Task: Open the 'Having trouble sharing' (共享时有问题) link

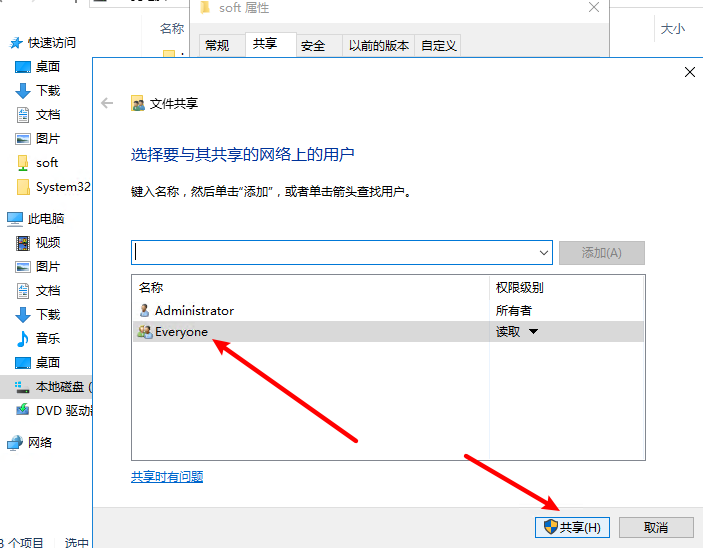Action: pos(167,477)
